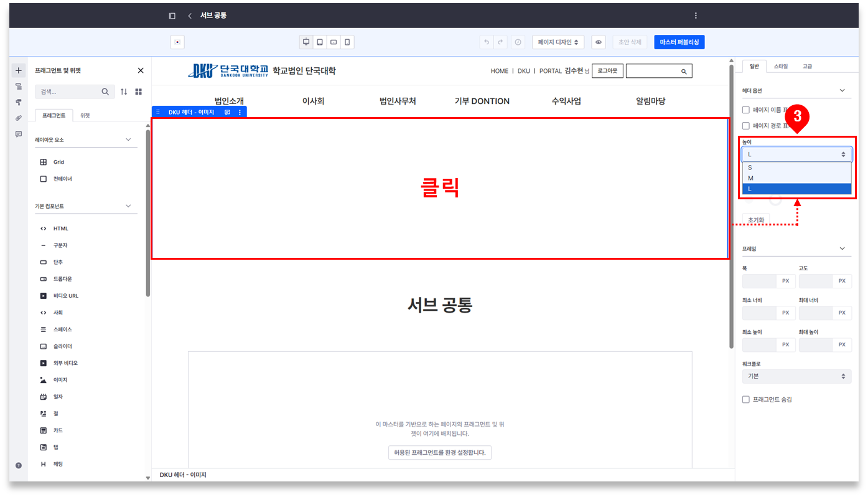This screenshot has height=497, width=868.
Task: Switch to the 스타일 tab
Action: click(x=780, y=66)
